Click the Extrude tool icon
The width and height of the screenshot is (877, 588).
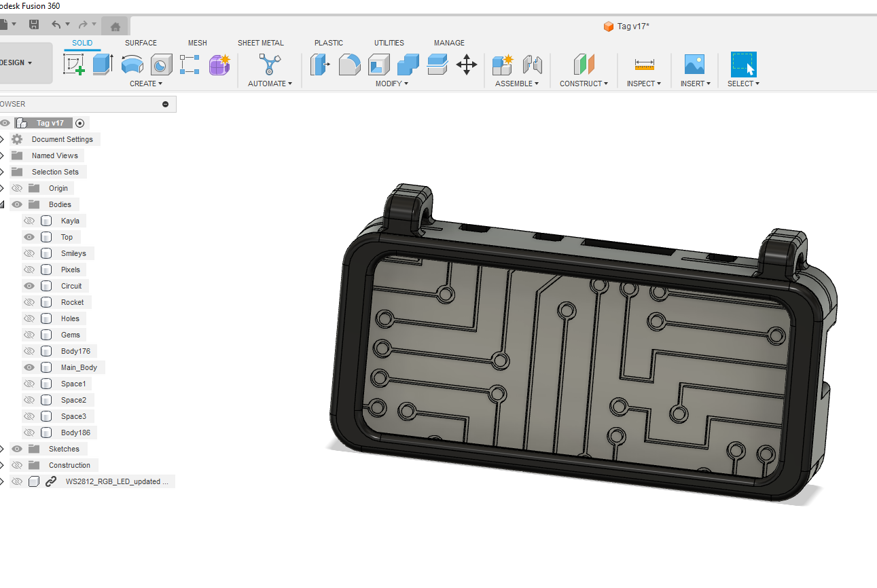(103, 65)
